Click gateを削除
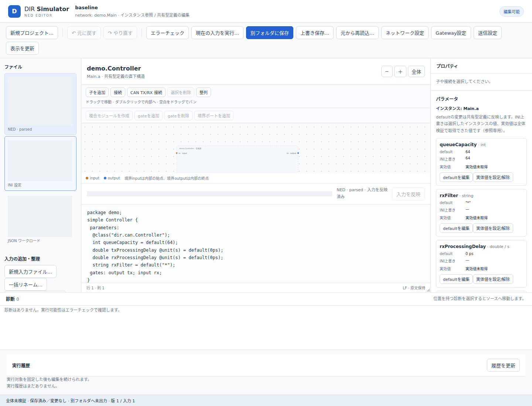 178,116
